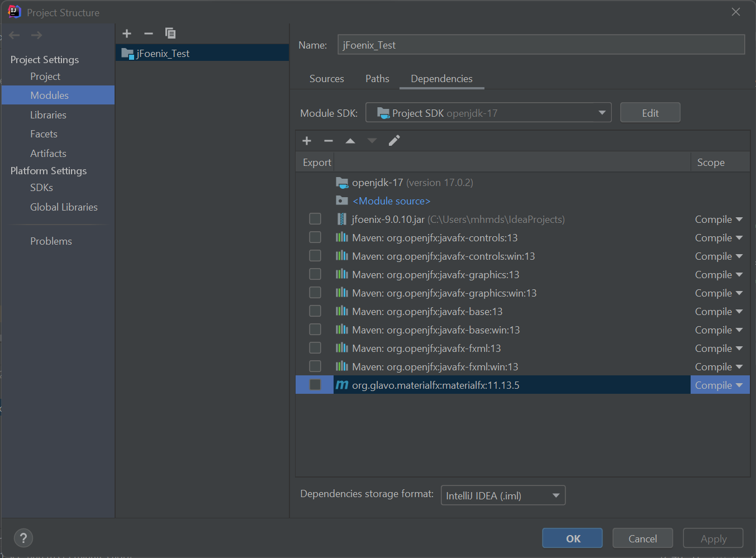Image resolution: width=756 pixels, height=558 pixels.
Task: Open SDKs under Platform Settings
Action: point(41,188)
